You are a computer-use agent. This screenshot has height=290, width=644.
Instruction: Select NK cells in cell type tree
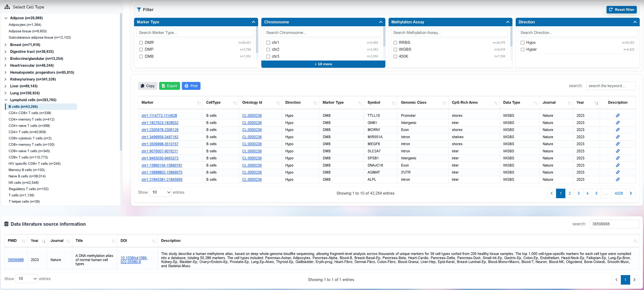(24, 183)
